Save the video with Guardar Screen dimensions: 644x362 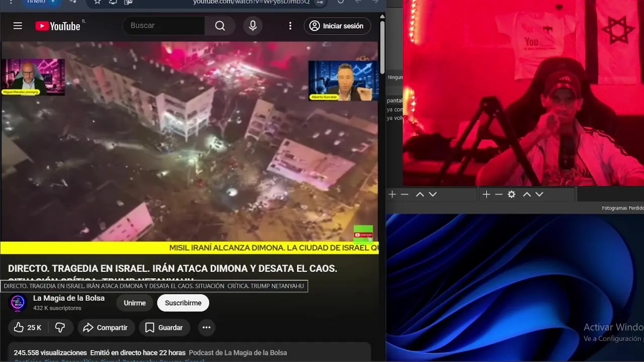(164, 327)
